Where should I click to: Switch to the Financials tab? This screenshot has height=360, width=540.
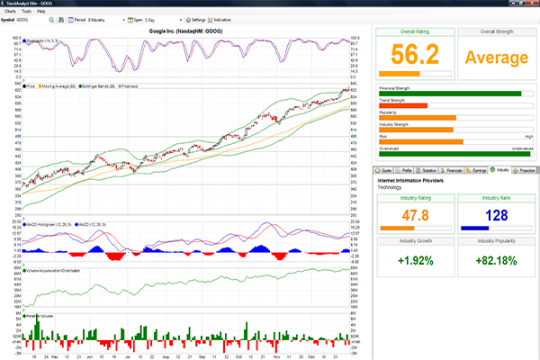[x=451, y=170]
